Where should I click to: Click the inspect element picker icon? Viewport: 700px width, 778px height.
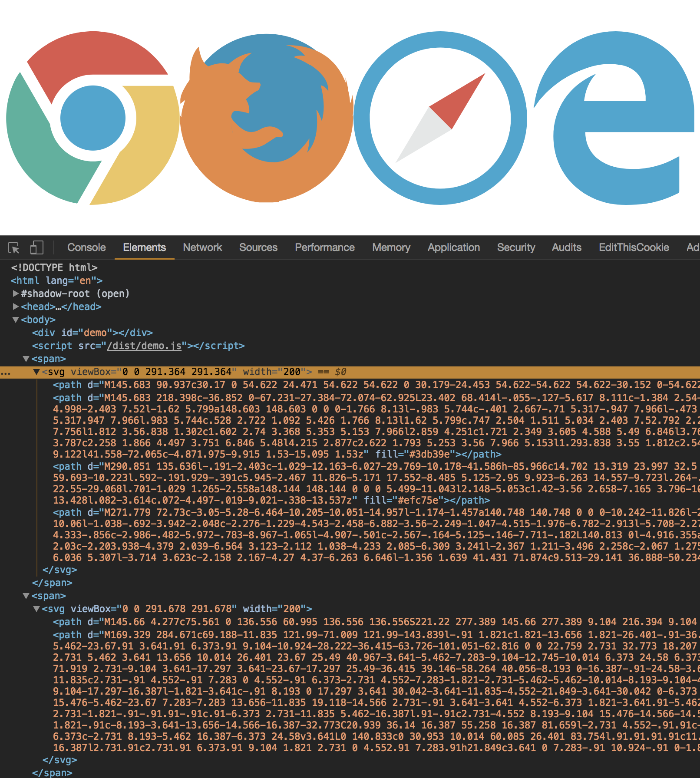click(13, 248)
